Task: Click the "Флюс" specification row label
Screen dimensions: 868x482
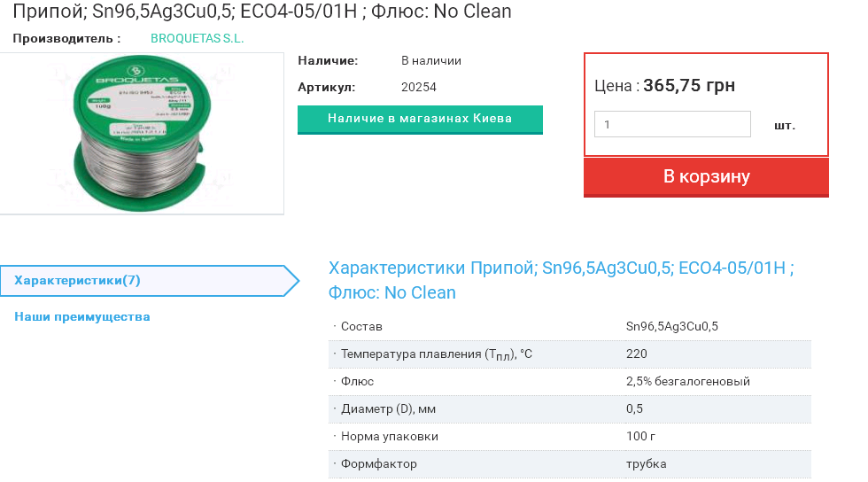Action: [x=357, y=381]
